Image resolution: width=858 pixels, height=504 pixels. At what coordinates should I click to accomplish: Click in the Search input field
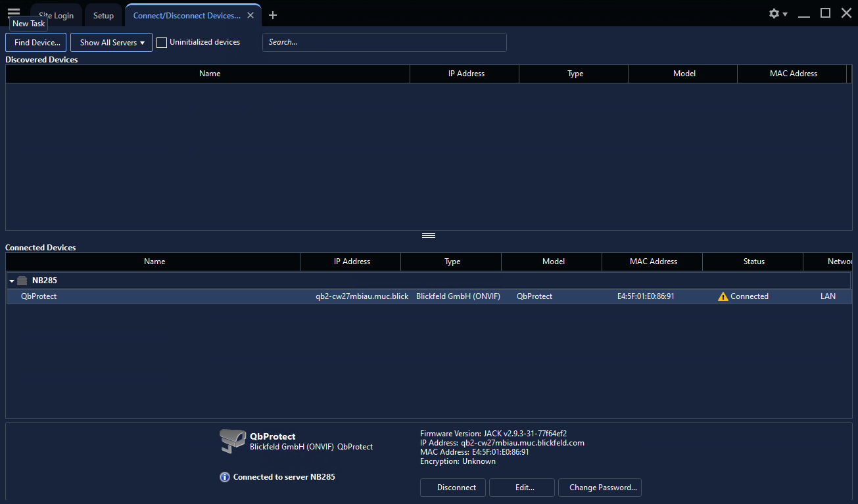385,42
